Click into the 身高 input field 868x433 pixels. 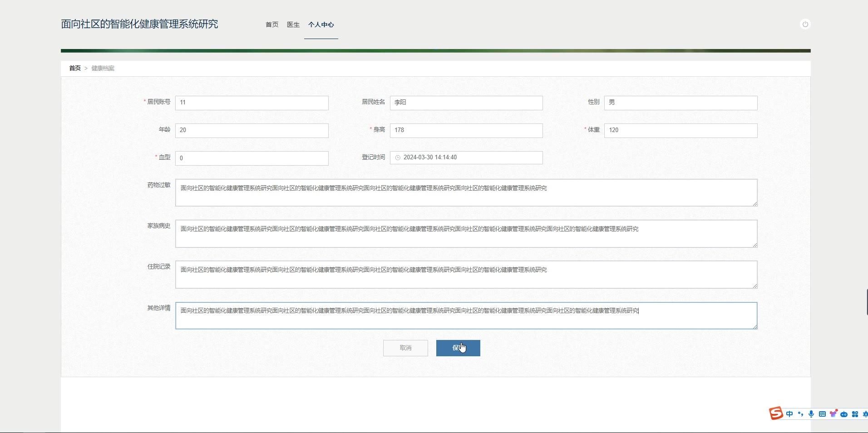click(466, 130)
